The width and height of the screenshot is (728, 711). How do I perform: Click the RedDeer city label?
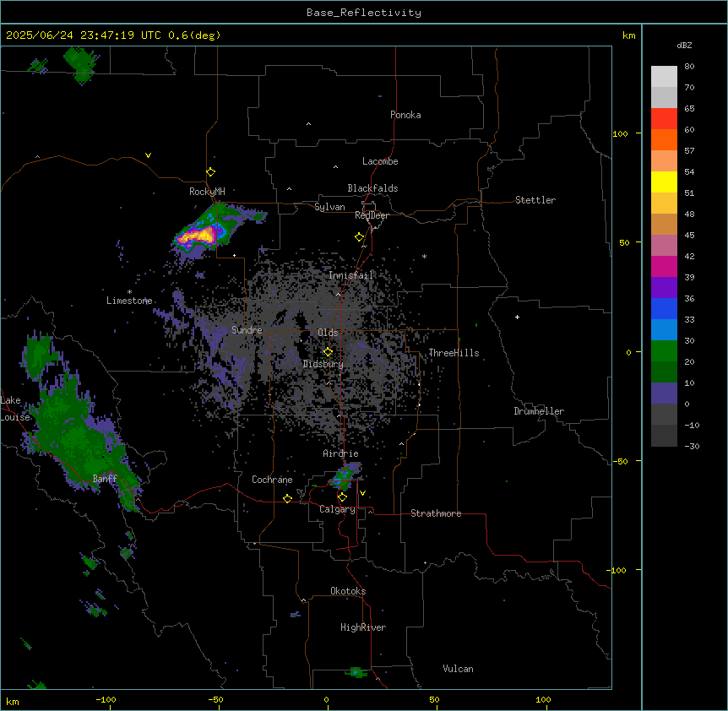pyautogui.click(x=372, y=215)
